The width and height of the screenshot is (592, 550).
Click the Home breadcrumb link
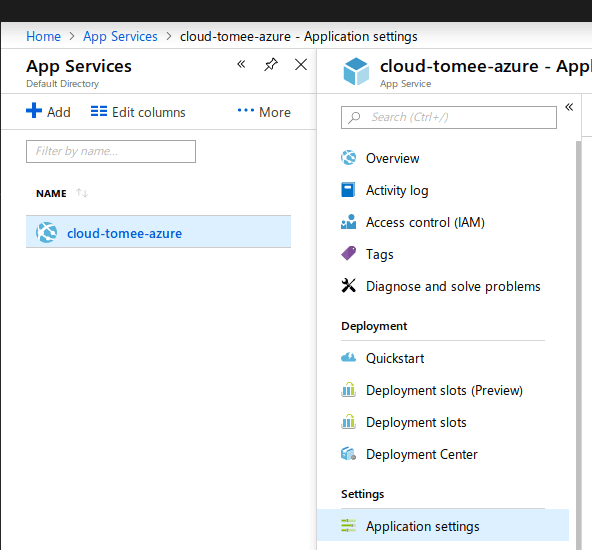click(43, 37)
